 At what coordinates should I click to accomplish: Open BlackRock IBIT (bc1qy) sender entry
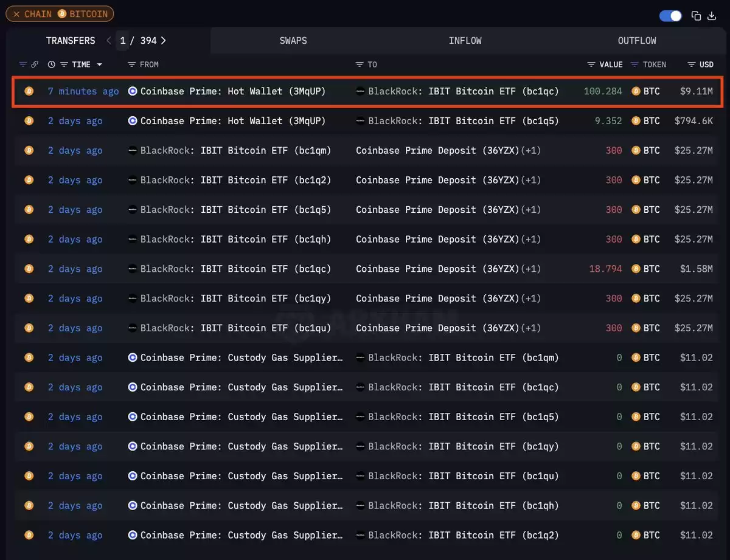(236, 299)
